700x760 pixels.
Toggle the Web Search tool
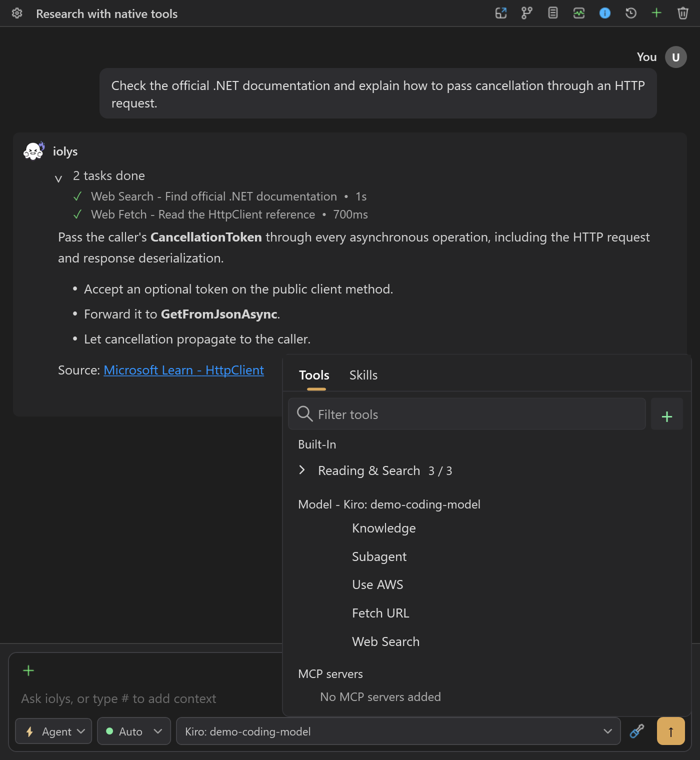click(x=386, y=641)
